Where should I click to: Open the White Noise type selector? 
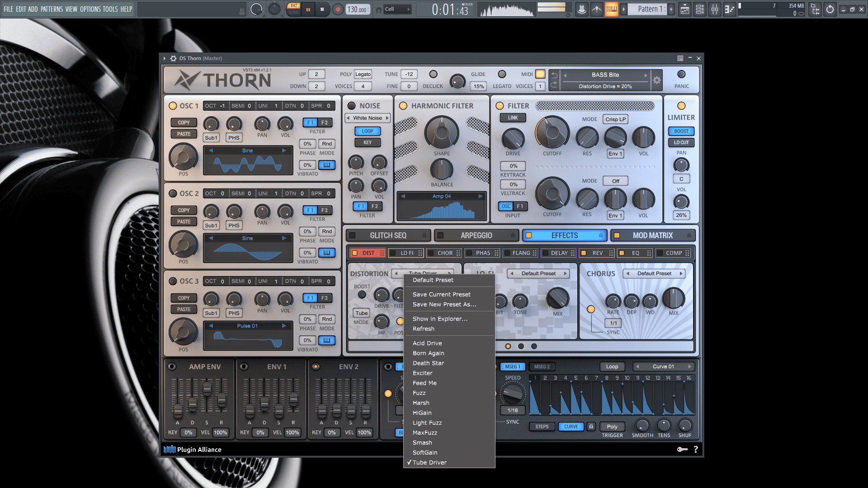click(368, 118)
